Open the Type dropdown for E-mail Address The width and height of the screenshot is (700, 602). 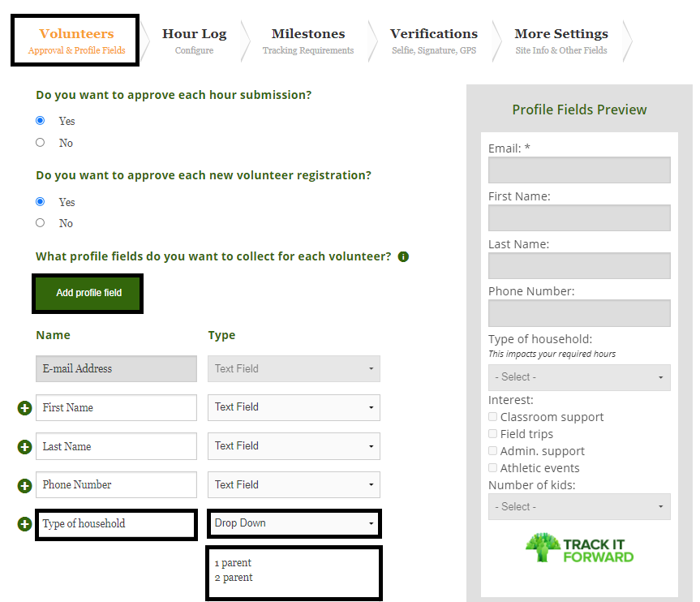[x=294, y=369]
